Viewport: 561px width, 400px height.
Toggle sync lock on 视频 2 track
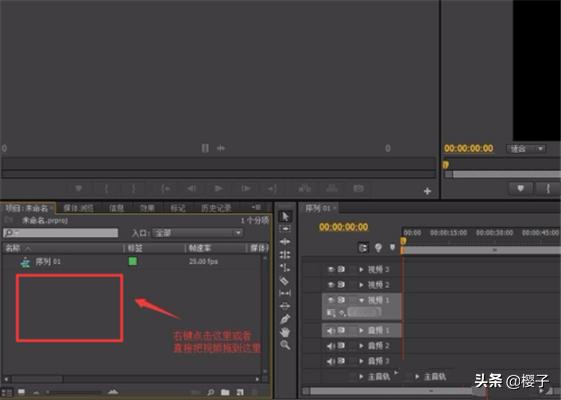click(x=341, y=284)
